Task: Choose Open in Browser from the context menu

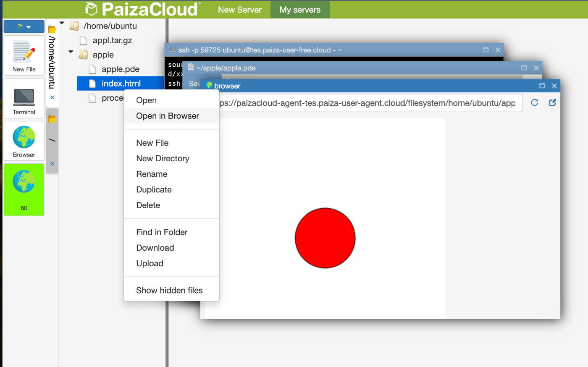Action: pos(166,115)
